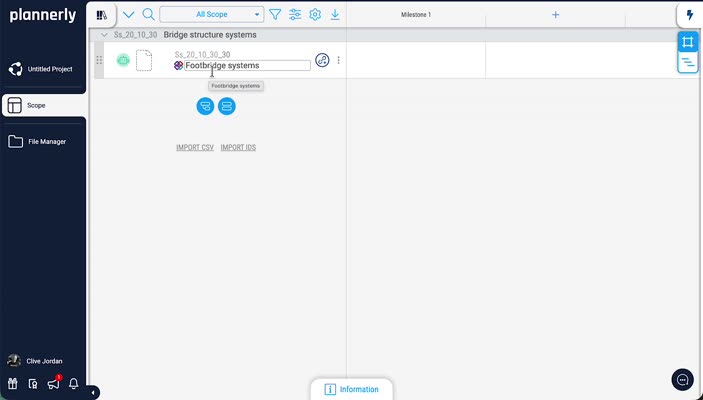
Task: Open the megaphone announcements icon
Action: coord(53,384)
